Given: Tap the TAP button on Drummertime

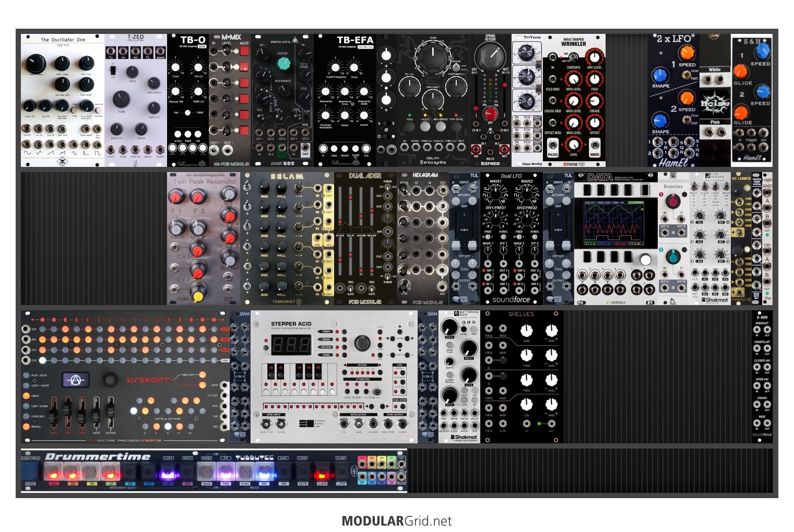Looking at the screenshot, I should [283, 472].
